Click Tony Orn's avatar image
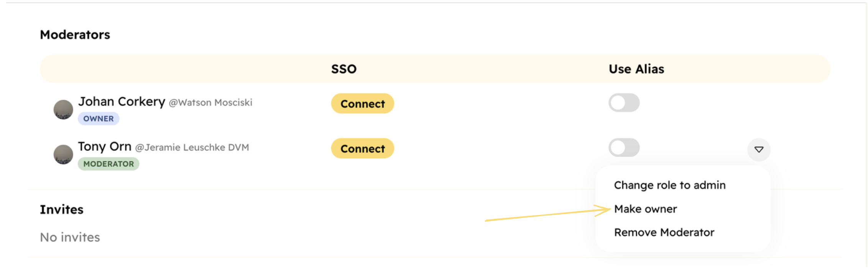This screenshot has height=271, width=868. point(63,154)
